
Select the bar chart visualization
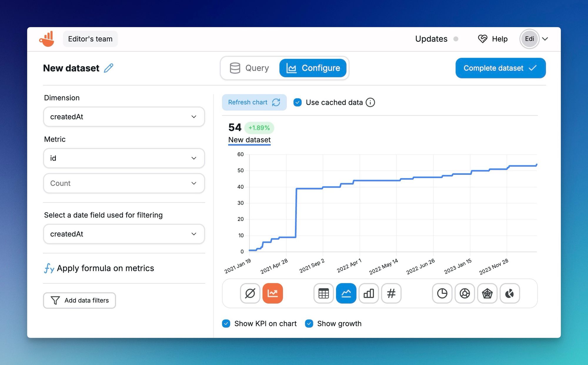(368, 293)
